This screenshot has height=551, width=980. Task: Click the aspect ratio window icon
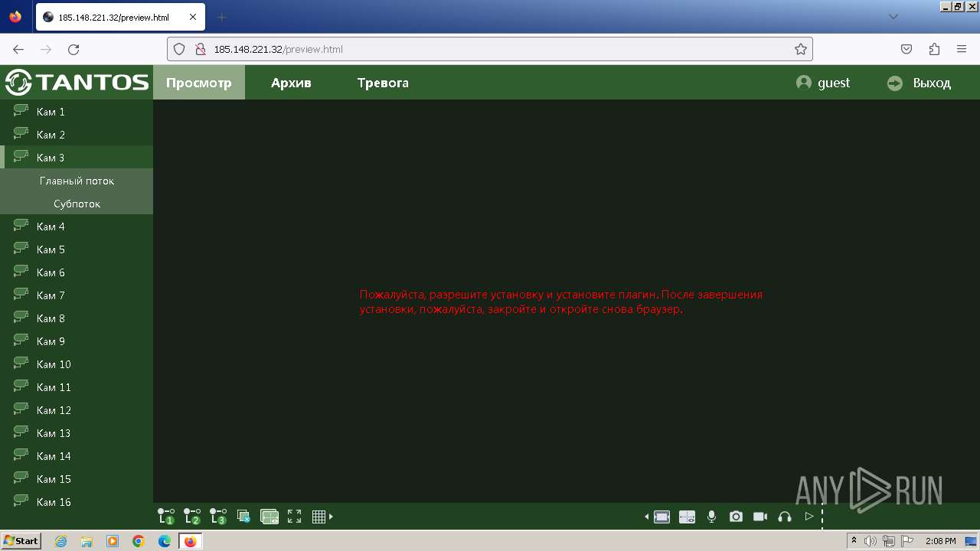[x=661, y=517]
